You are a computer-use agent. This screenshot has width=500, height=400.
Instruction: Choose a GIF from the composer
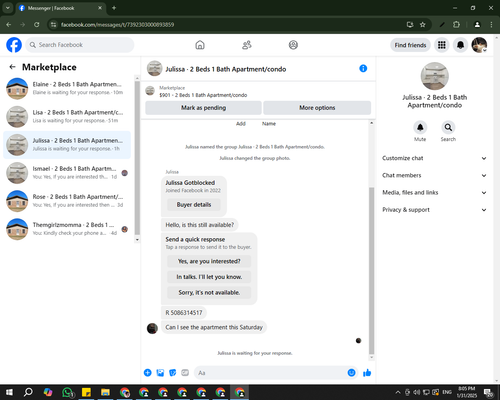[185, 373]
